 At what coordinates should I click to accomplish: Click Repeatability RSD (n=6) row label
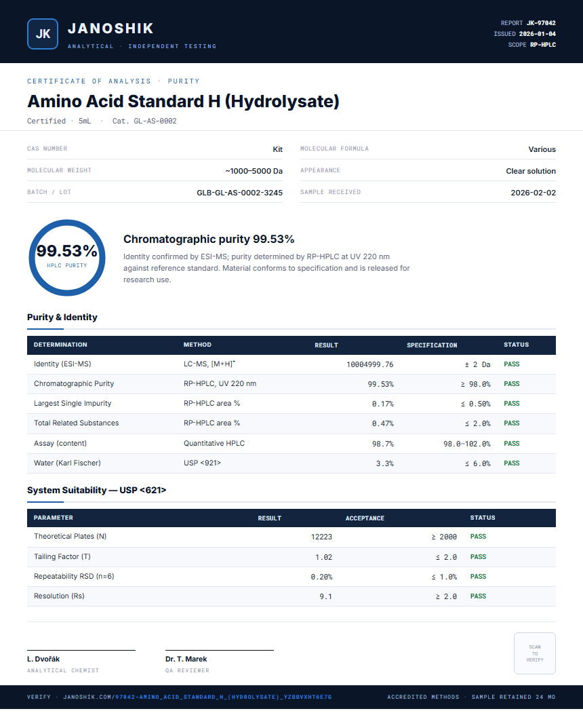pyautogui.click(x=74, y=576)
